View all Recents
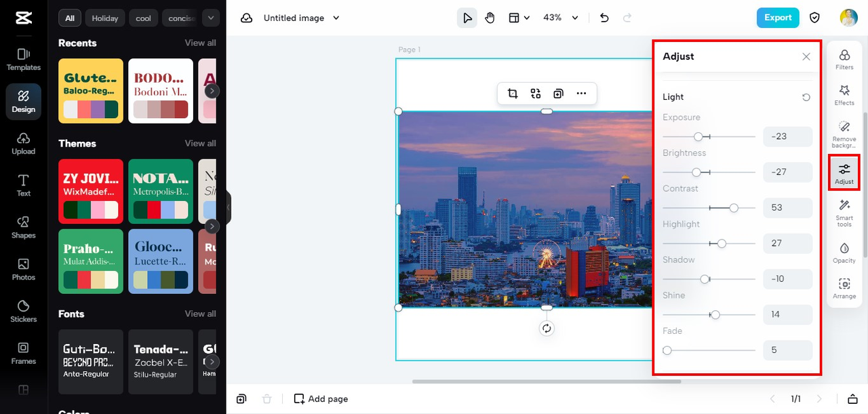Viewport: 868px width, 414px height. (201, 43)
